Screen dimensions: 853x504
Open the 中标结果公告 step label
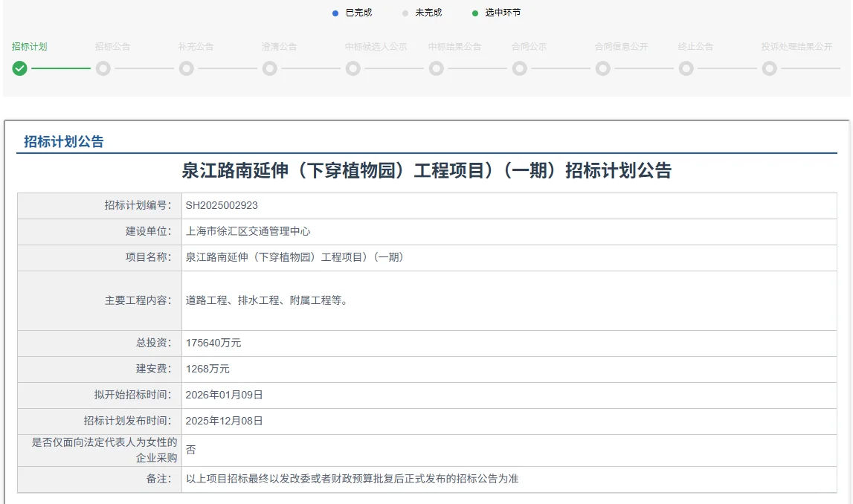click(x=455, y=47)
